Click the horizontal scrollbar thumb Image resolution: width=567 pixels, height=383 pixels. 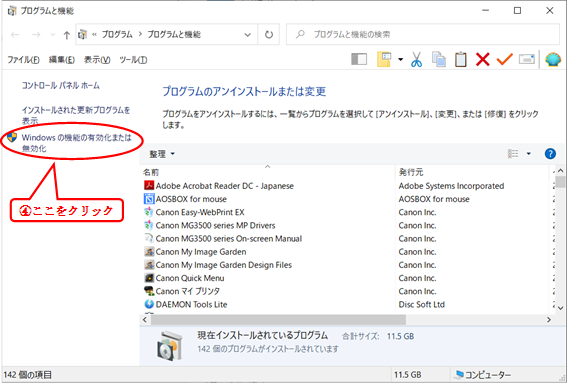(278, 320)
